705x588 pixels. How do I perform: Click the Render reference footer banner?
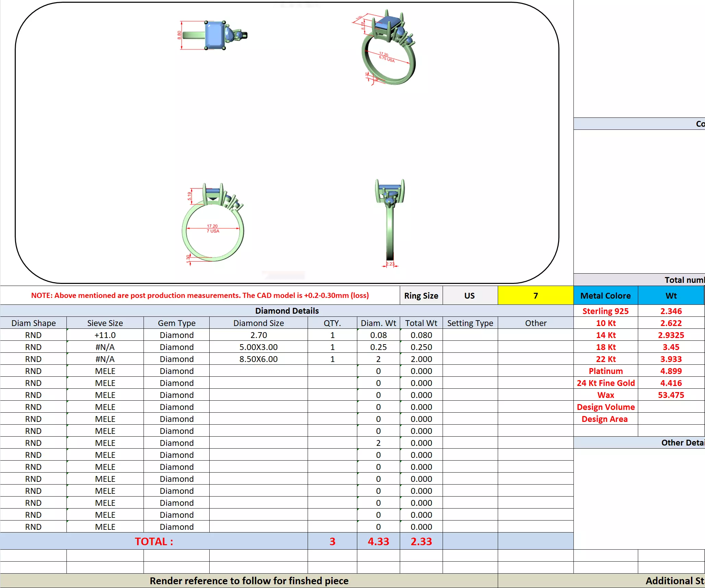pyautogui.click(x=249, y=581)
